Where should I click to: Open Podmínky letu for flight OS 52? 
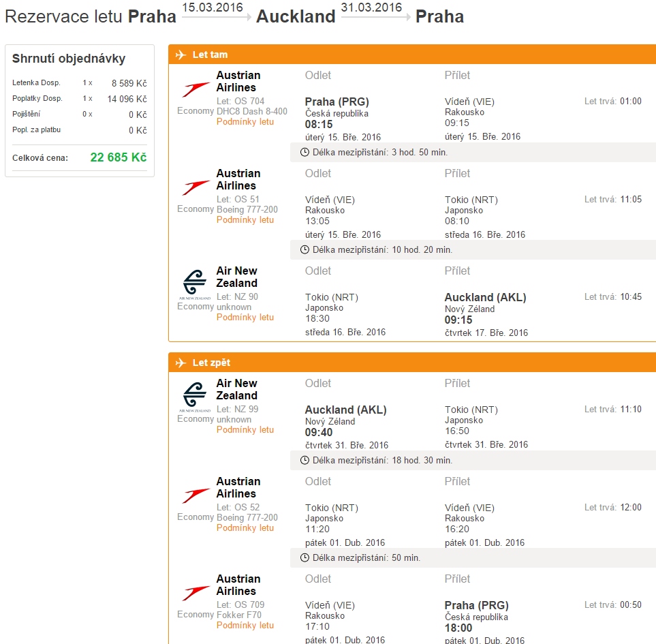[x=245, y=527]
